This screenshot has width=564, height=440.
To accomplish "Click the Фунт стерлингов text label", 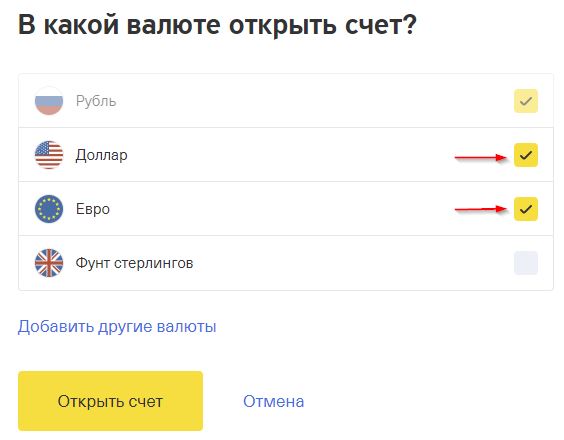I will 134,263.
